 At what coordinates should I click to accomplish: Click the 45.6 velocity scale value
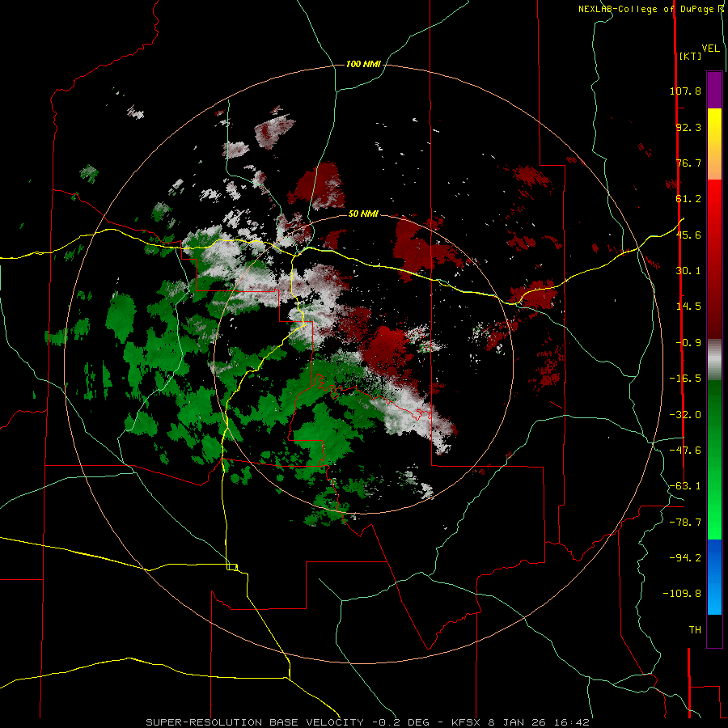pos(688,235)
